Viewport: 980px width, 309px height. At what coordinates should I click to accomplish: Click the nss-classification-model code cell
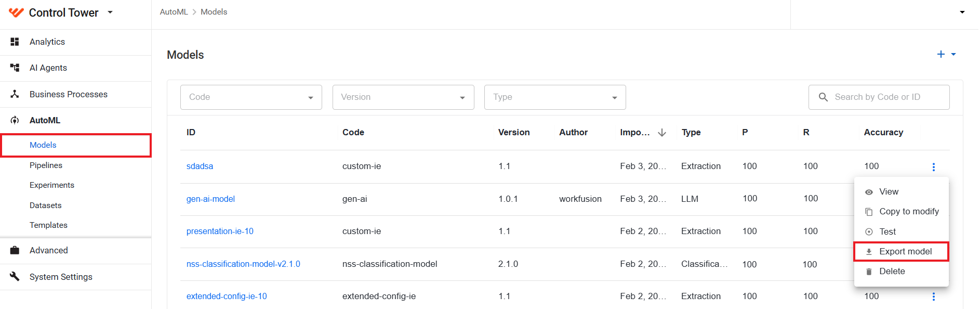390,264
